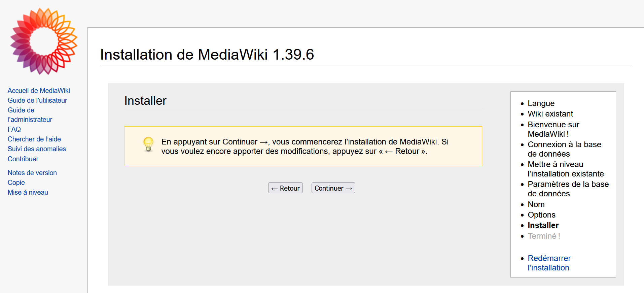Open the Contribuer link
The image size is (644, 293).
click(23, 159)
